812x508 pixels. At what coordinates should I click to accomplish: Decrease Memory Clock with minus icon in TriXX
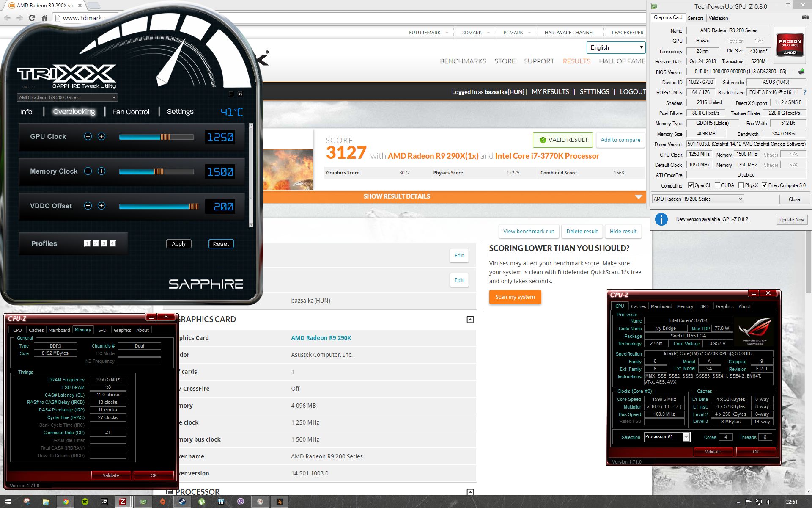(x=88, y=171)
